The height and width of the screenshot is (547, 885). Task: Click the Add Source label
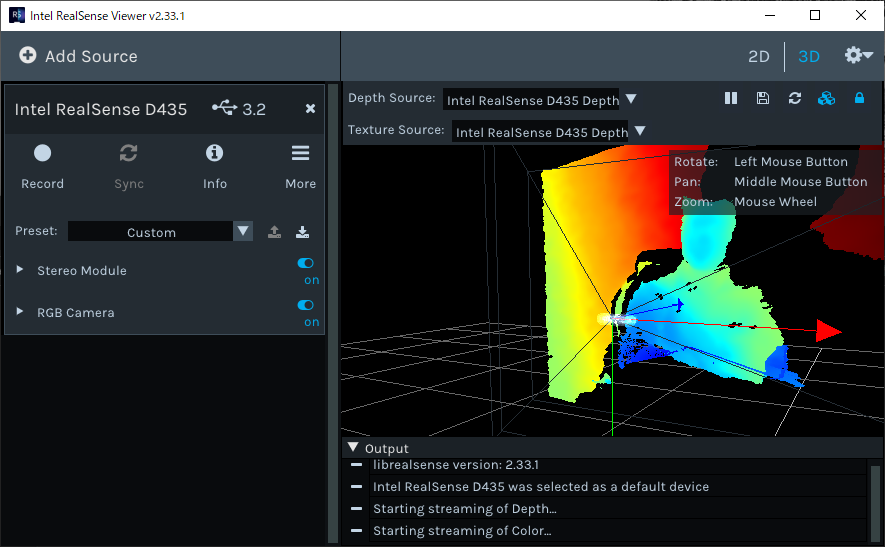pos(91,56)
